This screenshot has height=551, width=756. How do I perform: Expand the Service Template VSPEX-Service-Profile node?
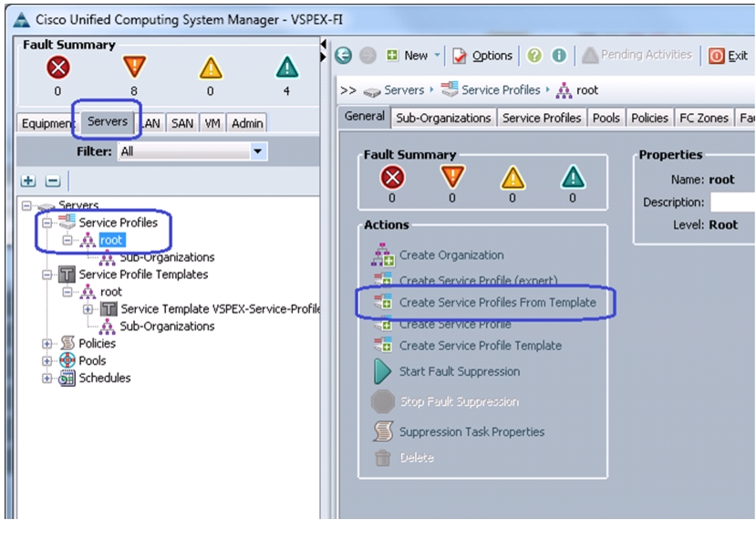[88, 309]
